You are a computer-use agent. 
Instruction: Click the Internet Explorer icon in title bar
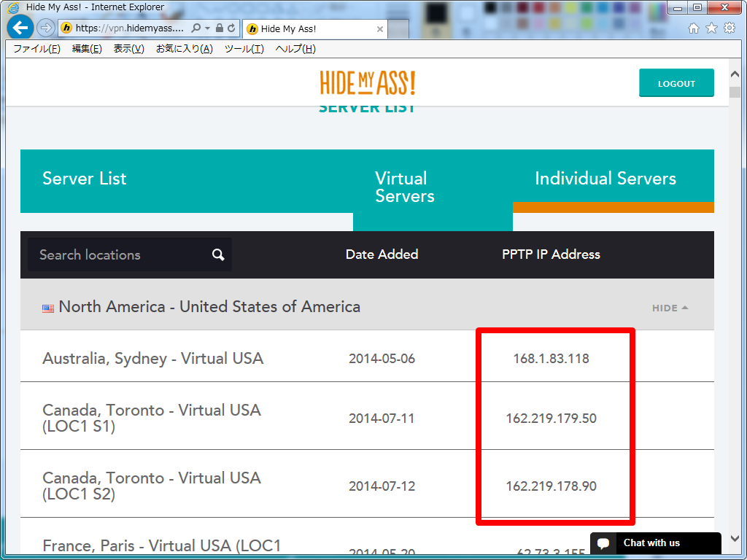[x=13, y=7]
